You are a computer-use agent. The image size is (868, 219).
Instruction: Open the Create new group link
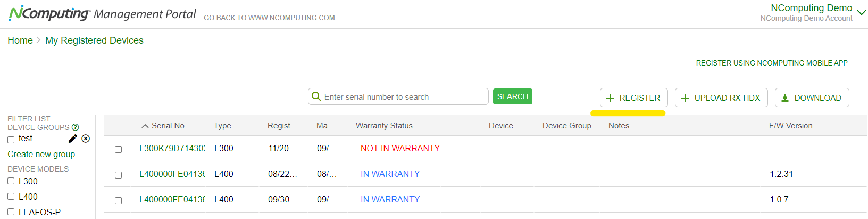pos(45,154)
